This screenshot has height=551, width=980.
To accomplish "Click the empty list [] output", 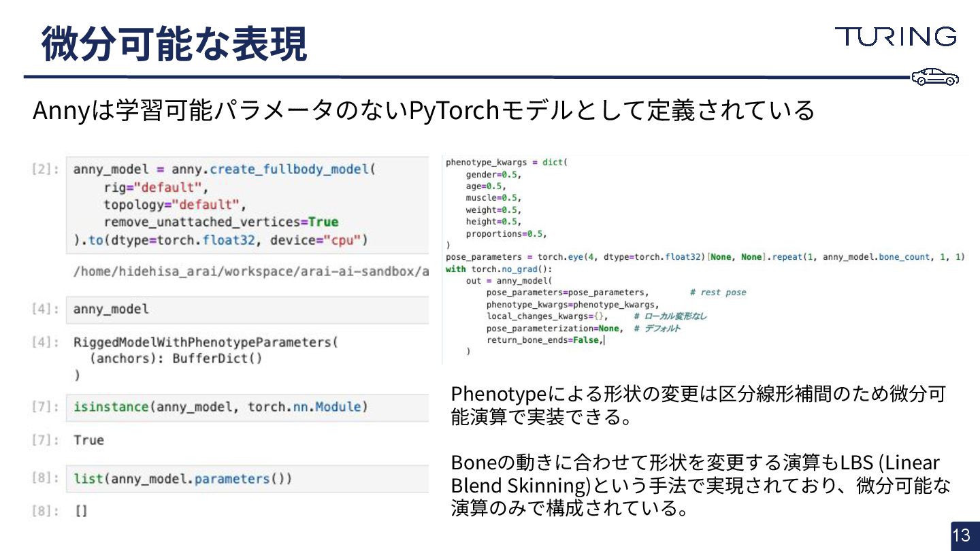I will coord(80,511).
